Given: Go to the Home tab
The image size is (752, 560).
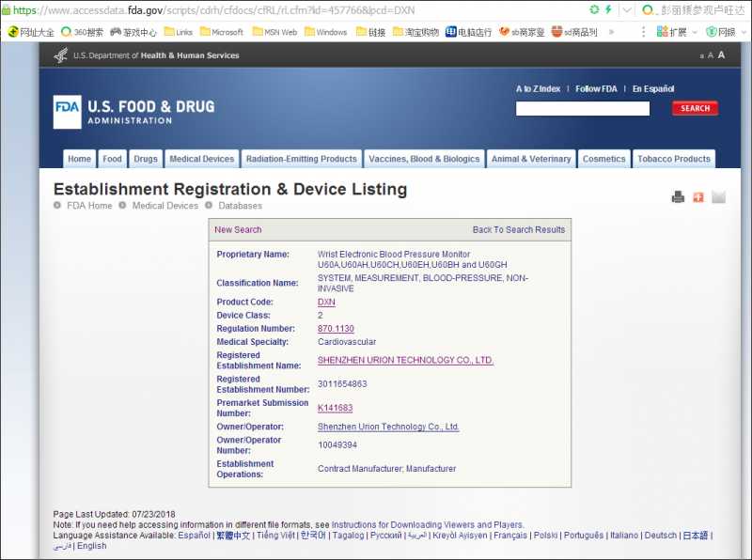Looking at the screenshot, I should click(79, 159).
